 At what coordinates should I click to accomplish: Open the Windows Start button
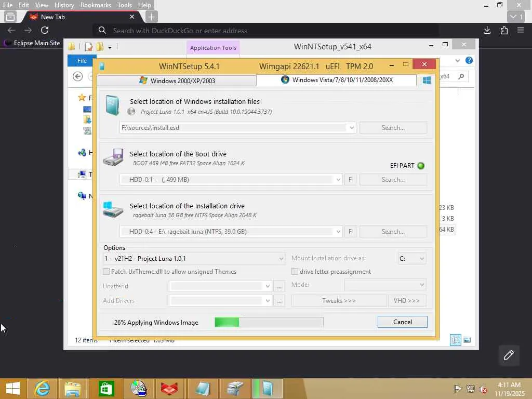pos(12,389)
